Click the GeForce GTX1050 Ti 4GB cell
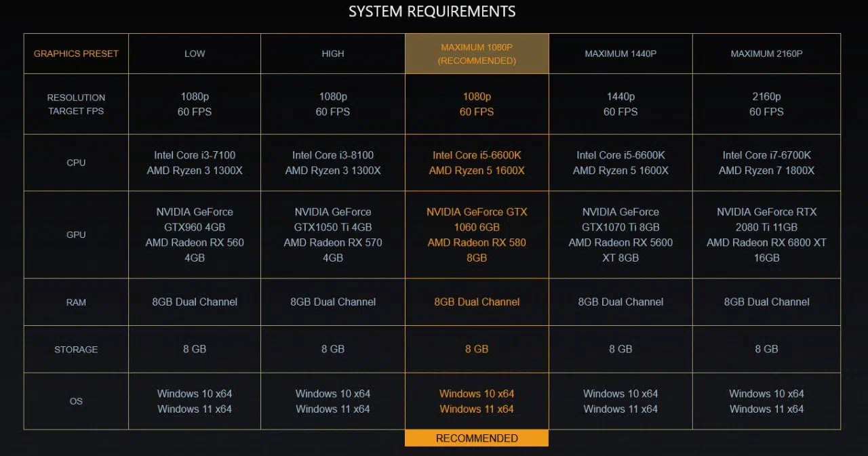Screen dimensions: 868x456 click(333, 234)
